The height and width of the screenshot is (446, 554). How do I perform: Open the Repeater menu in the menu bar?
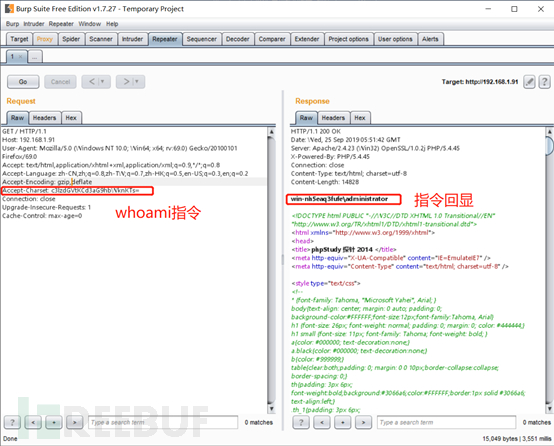pyautogui.click(x=61, y=24)
